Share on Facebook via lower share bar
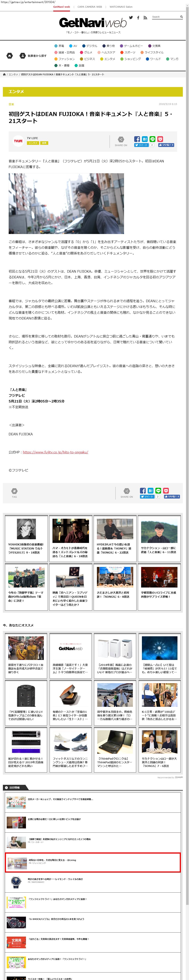This screenshot has width=189, height=980. 143,490
